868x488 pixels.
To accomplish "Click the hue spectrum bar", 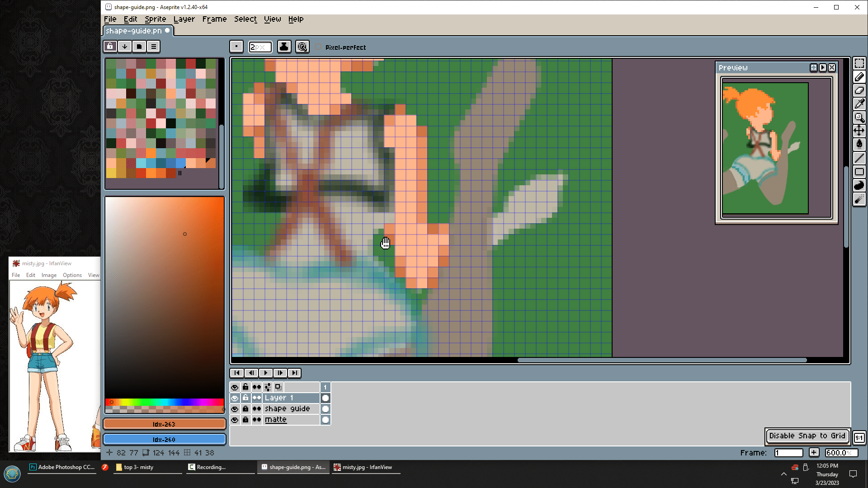I will (165, 402).
